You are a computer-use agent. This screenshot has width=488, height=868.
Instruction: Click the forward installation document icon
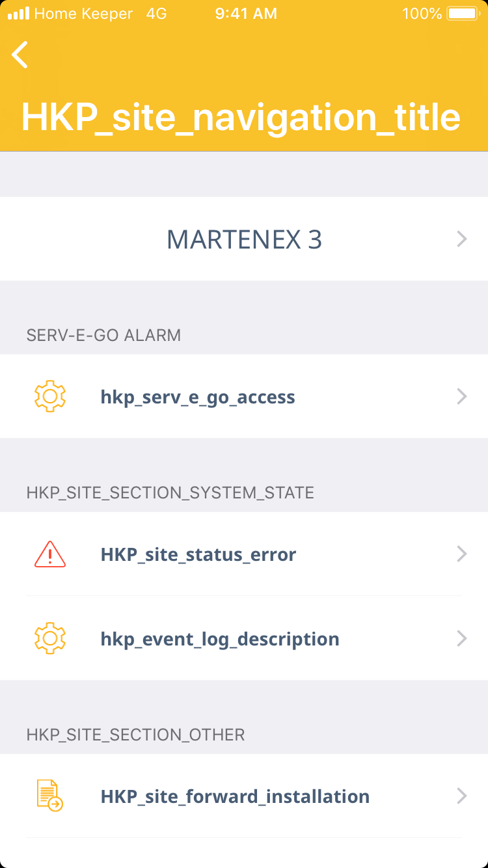50,796
